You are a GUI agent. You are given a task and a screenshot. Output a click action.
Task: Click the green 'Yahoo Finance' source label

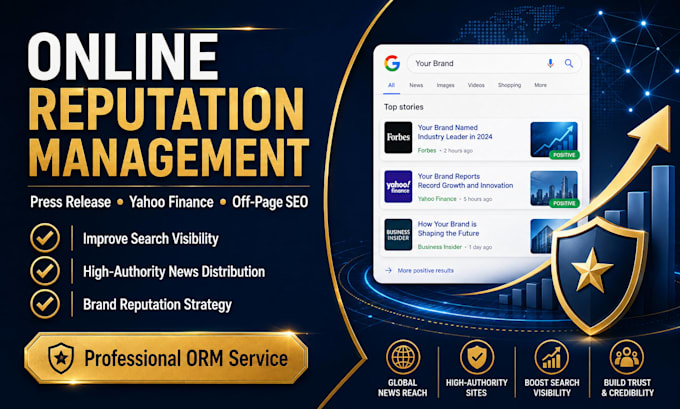437,199
